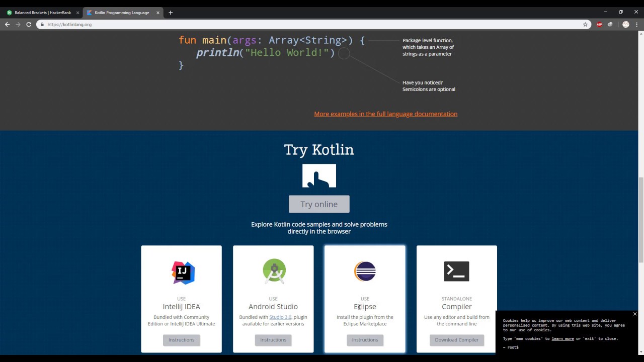This screenshot has height=362, width=644.
Task: Restore down the Chrome window
Action: (x=621, y=12)
